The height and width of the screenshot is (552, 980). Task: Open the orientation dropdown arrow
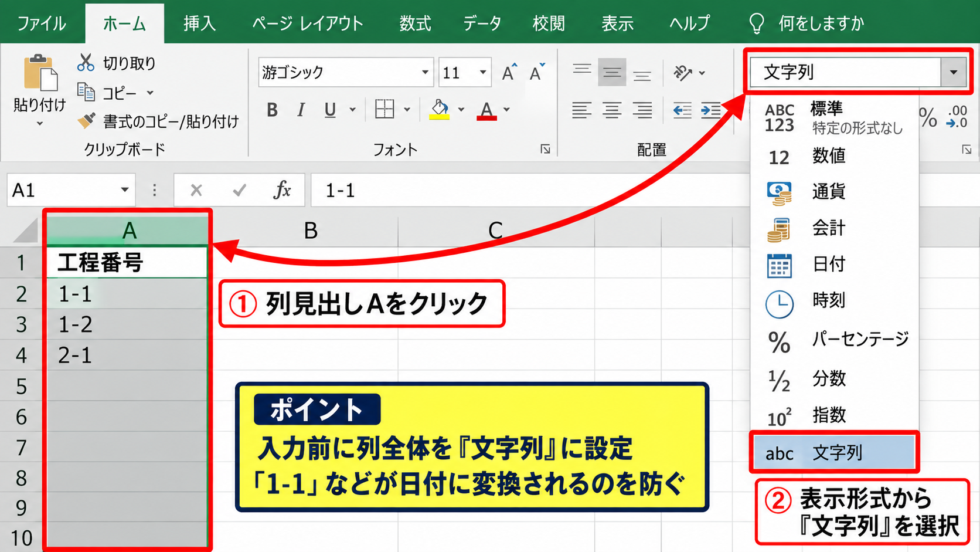click(x=702, y=73)
